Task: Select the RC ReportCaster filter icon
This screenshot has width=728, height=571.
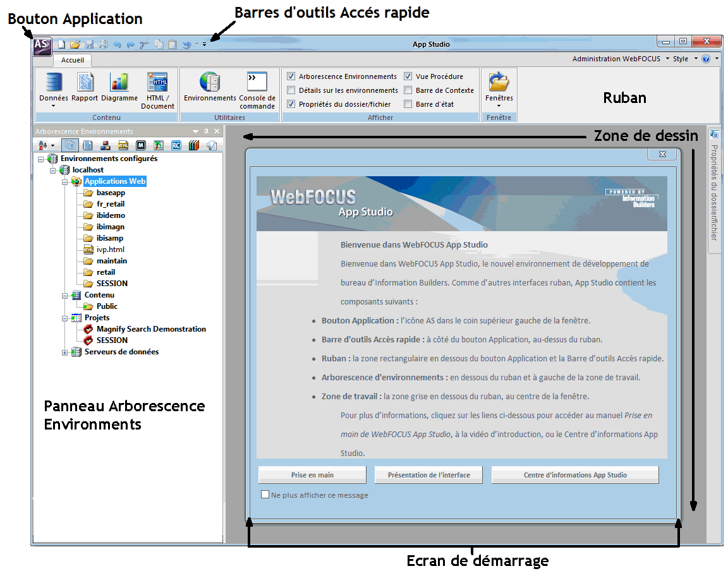Action: coord(176,145)
